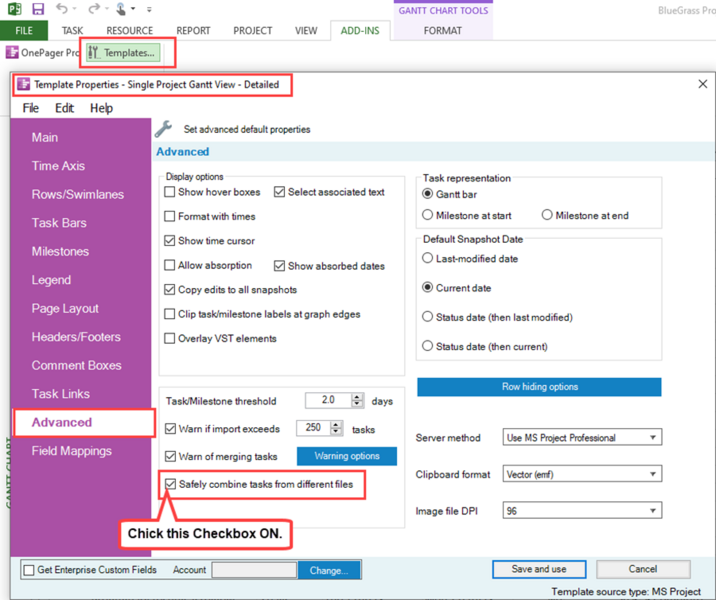The image size is (716, 600).
Task: Toggle the Warn of merging tasks checkbox
Action: (170, 456)
